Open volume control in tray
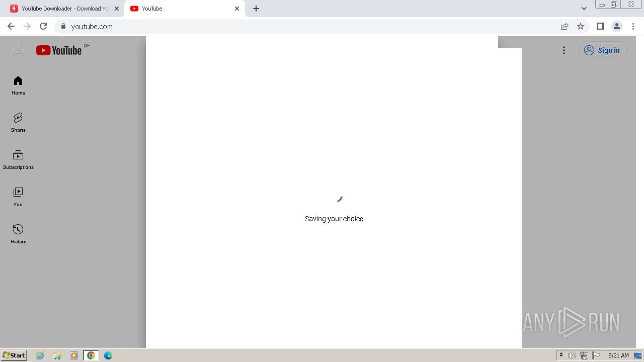This screenshot has height=362, width=644. (x=572, y=355)
